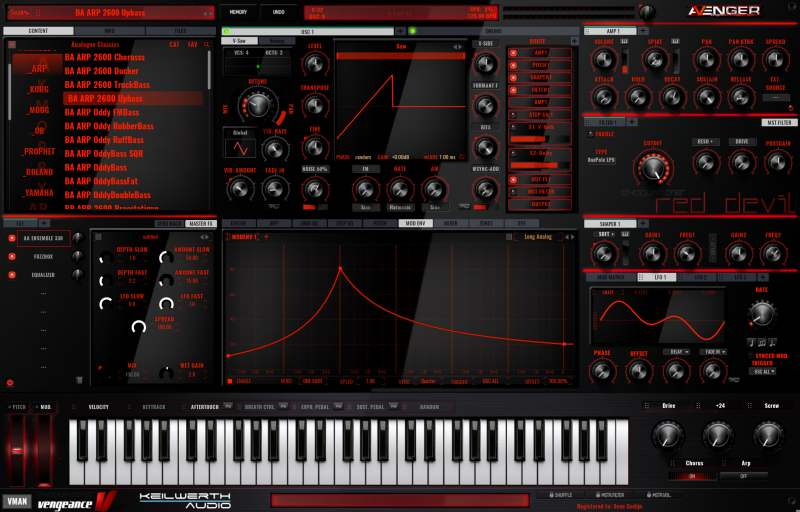Toggle the Equalizer effect power button
This screenshot has width=800, height=512.
(x=12, y=275)
